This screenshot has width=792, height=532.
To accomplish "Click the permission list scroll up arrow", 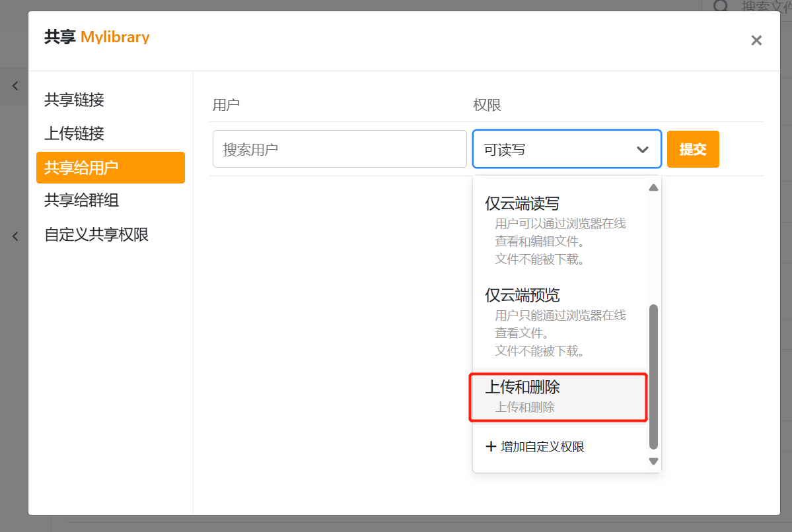I will pos(653,187).
